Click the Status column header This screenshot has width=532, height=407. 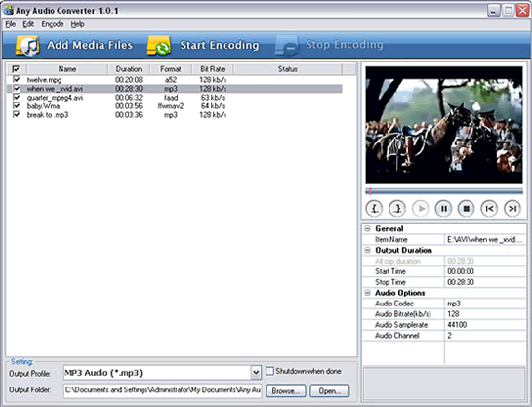coord(287,69)
